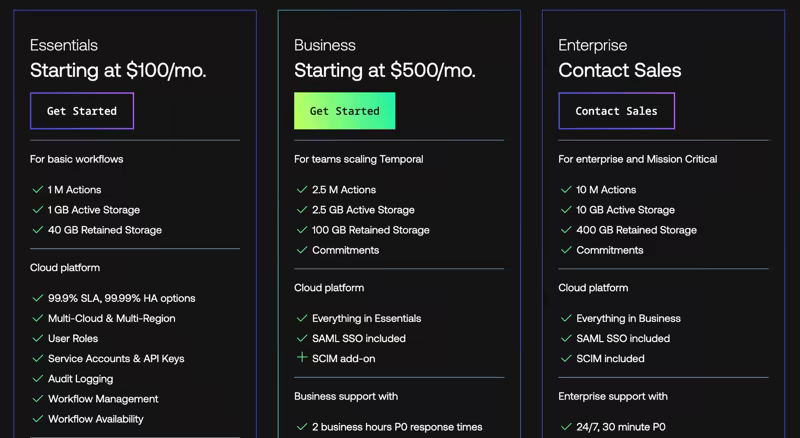The width and height of the screenshot is (800, 438).
Task: Click '1 M Actions' feature text
Action: point(74,190)
